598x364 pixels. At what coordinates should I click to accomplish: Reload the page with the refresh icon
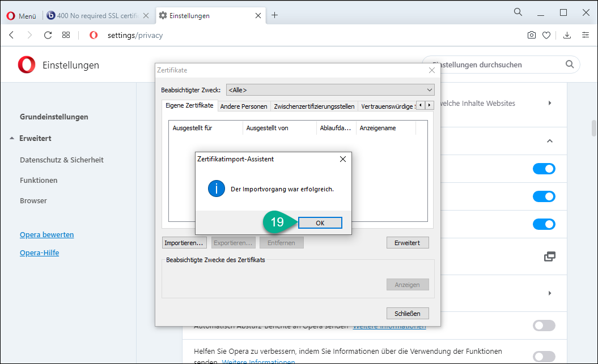tap(48, 35)
